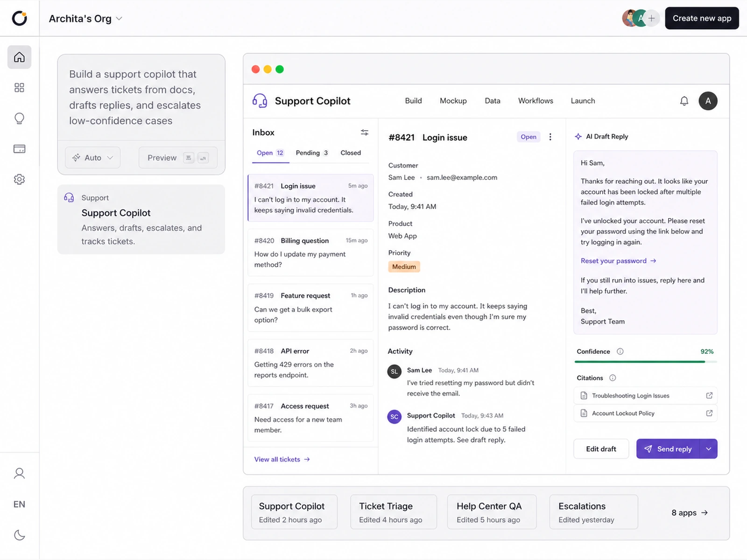Viewport: 747px width, 560px height.
Task: Click the Edit draft button
Action: click(601, 449)
